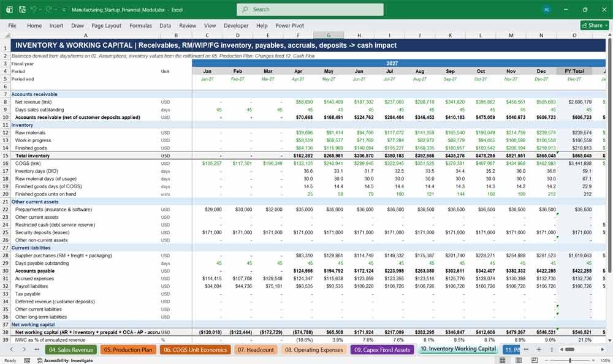Click the 'Total inventory' row label
The image size is (613, 364).
click(x=32, y=156)
